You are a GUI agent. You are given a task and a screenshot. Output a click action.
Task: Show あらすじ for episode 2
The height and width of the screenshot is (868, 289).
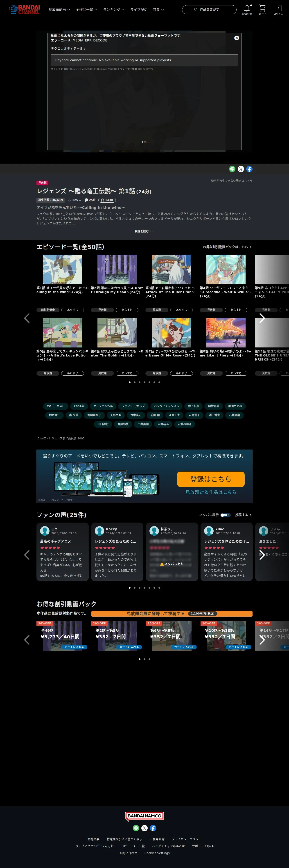[x=127, y=310]
